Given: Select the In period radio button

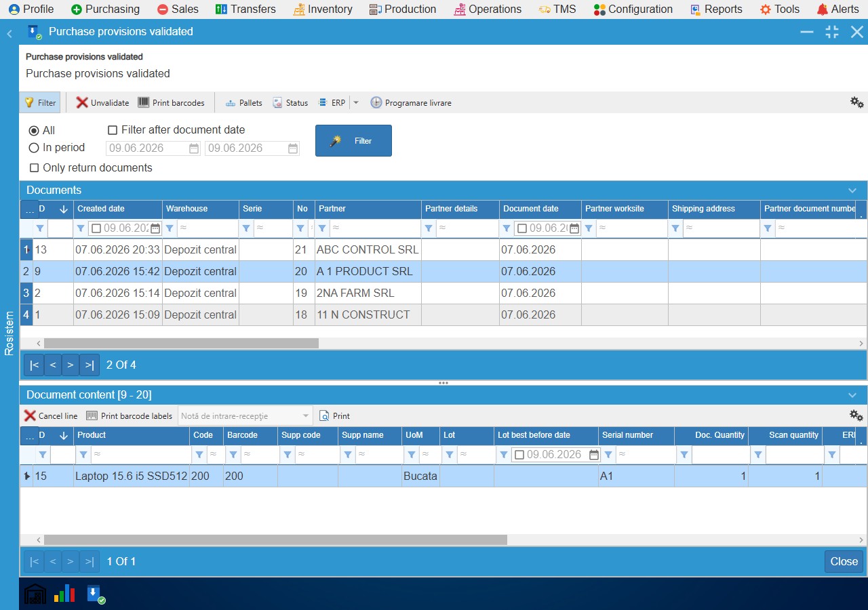Looking at the screenshot, I should coord(34,148).
